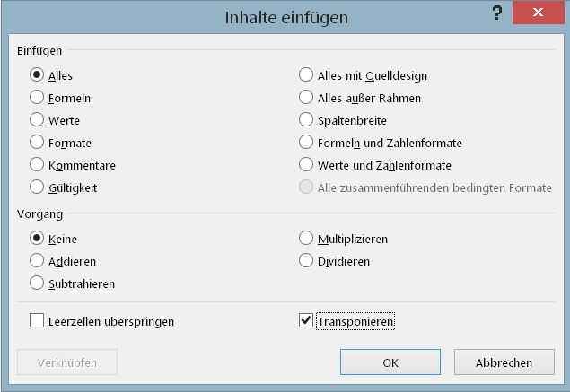Choose Subtrahieren operation

pos(37,283)
